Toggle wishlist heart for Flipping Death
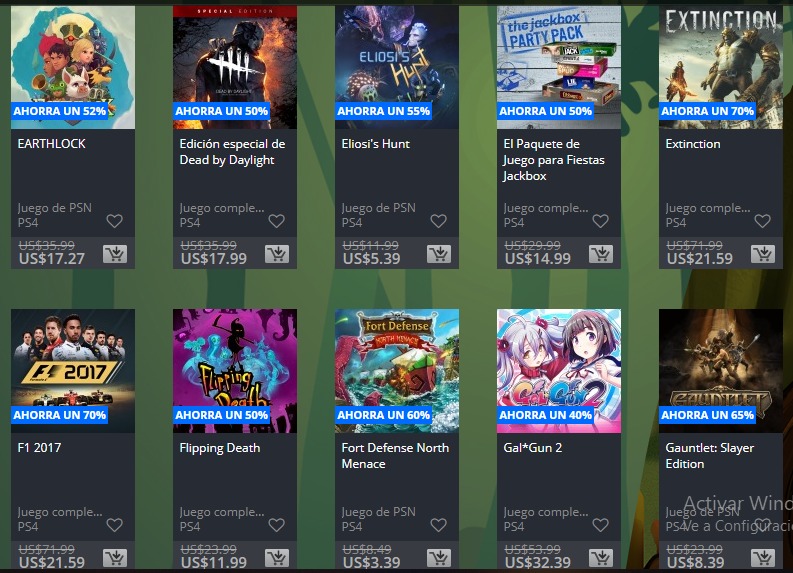This screenshot has width=793, height=573. [x=277, y=525]
